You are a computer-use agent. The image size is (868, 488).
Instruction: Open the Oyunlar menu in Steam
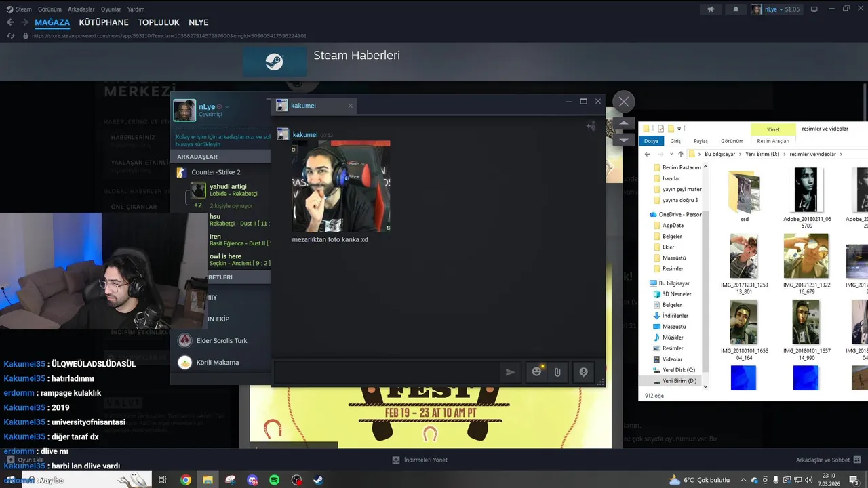click(111, 9)
